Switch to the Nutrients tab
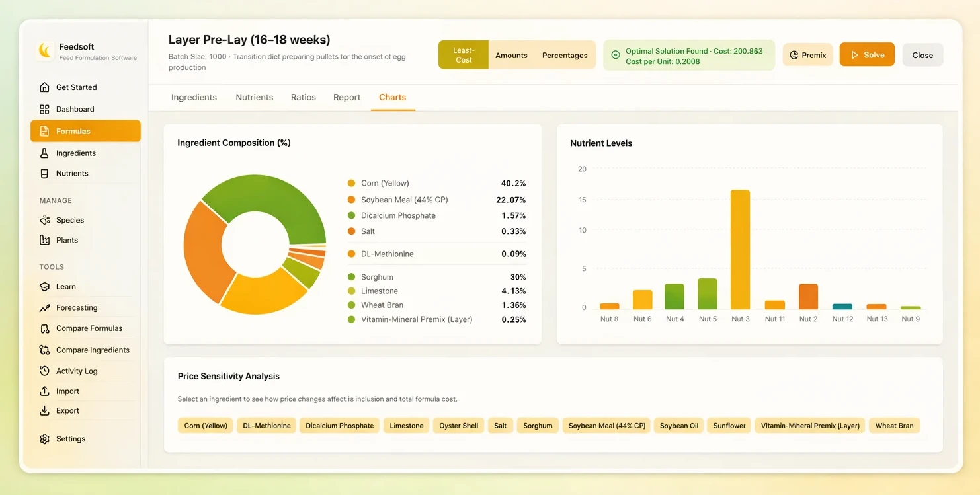The width and height of the screenshot is (980, 495). 255,97
